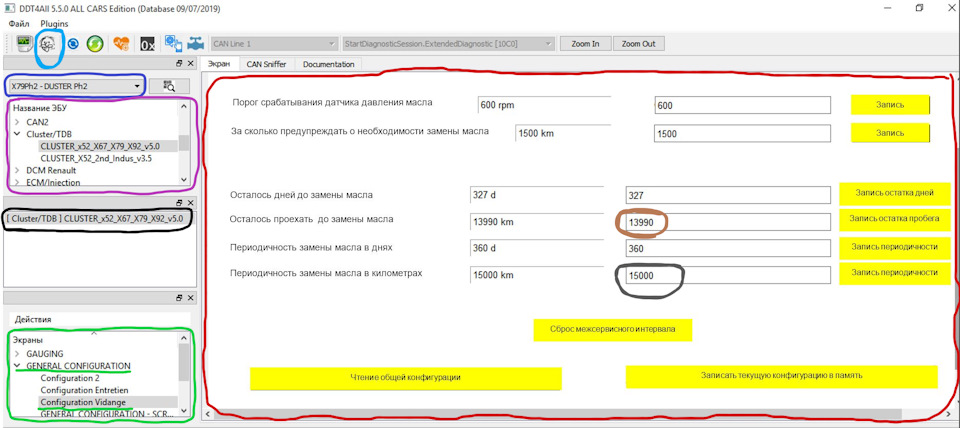Open the X79Ph2 - DUSTER Ph2 vehicle dropdown
Viewport: 960px width, 428px height.
[76, 86]
